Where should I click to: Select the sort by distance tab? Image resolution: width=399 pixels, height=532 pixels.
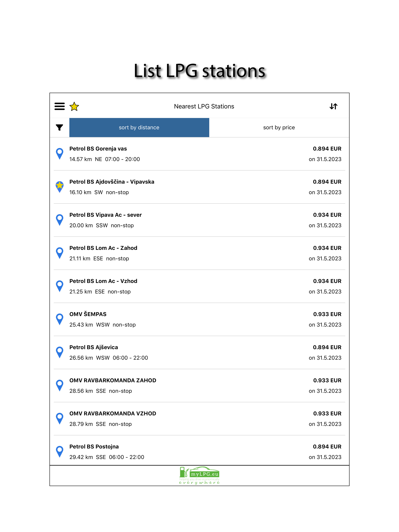(x=139, y=128)
